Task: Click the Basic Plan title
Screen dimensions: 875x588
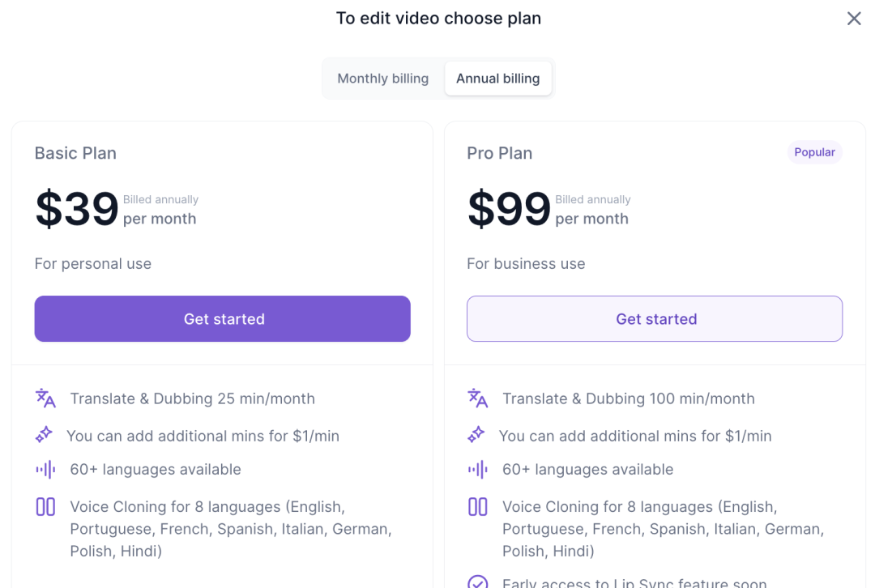Action: pyautogui.click(x=75, y=153)
